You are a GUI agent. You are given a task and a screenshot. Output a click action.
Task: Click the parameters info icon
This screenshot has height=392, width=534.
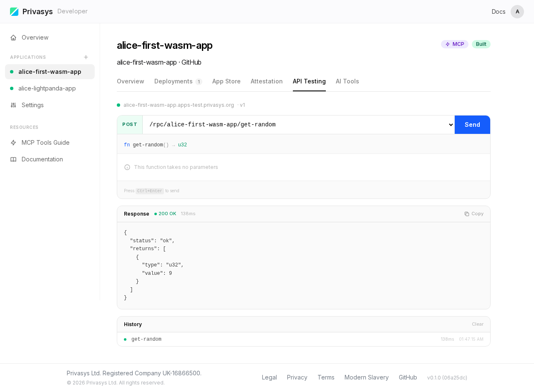click(126, 167)
